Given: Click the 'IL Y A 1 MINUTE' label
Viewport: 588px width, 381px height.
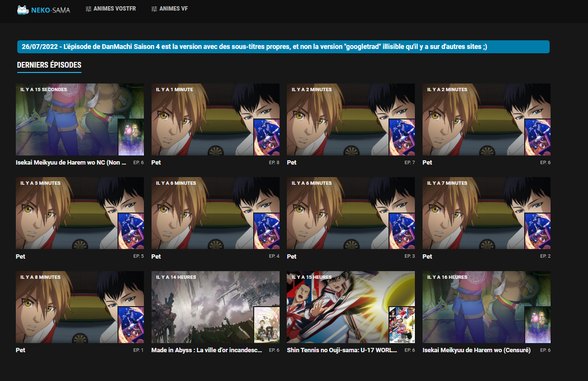Looking at the screenshot, I should 175,90.
